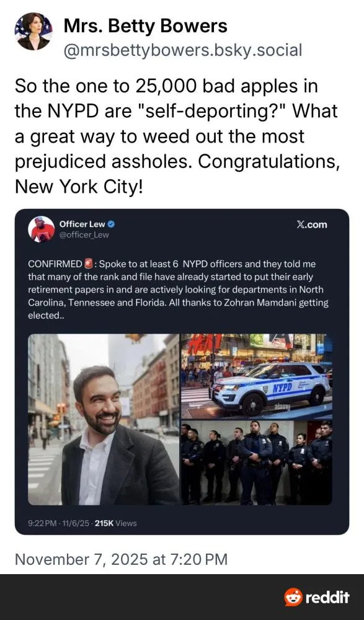The height and width of the screenshot is (620, 364).
Task: Open the @mrsbettybowers.bsky.social handle
Action: tap(182, 50)
